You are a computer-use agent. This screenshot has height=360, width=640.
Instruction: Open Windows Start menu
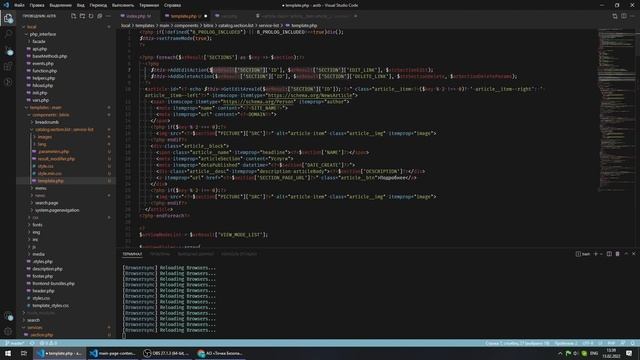8,353
